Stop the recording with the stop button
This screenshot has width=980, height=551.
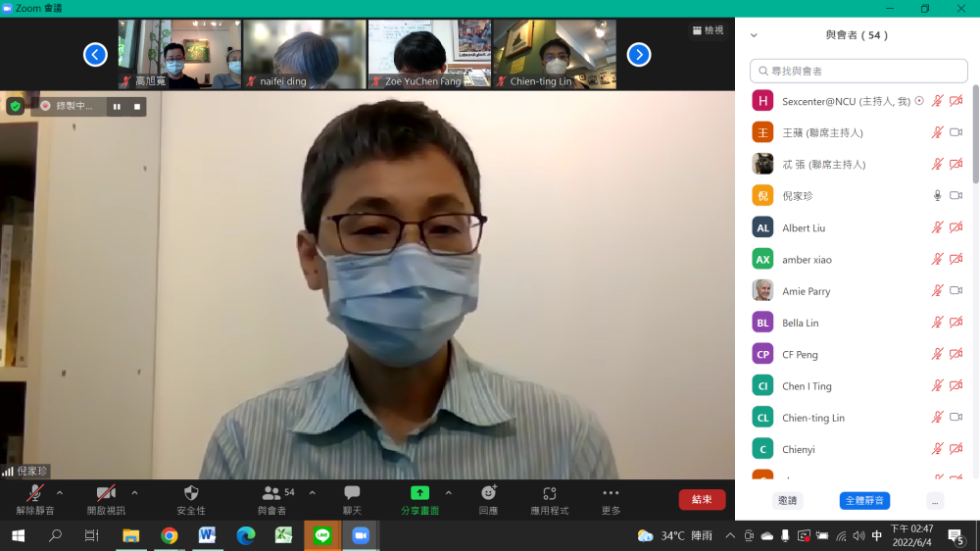[137, 106]
